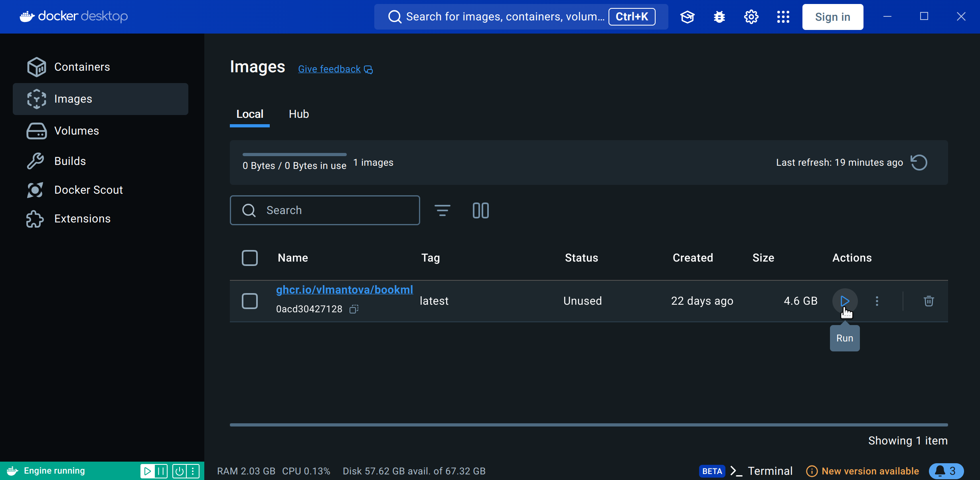The image size is (980, 480).
Task: Open the notifications bell
Action: click(x=946, y=471)
